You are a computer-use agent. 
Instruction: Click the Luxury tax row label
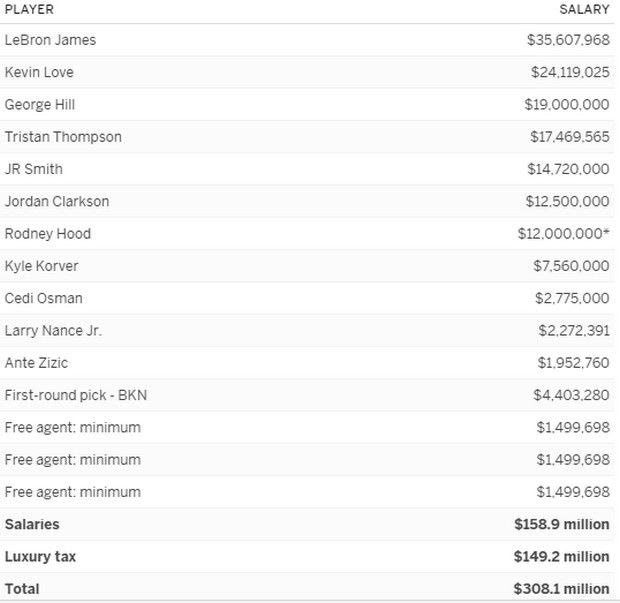[40, 556]
